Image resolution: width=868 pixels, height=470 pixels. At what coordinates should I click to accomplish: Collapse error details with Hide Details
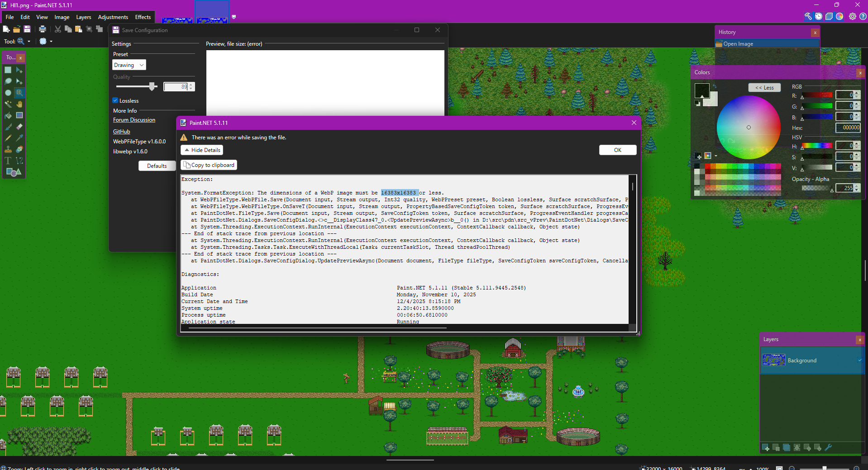(x=202, y=150)
